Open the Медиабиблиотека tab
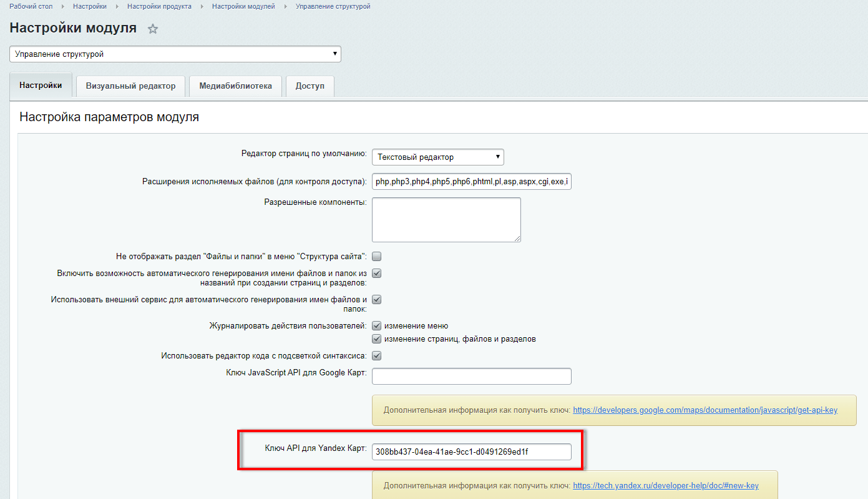The width and height of the screenshot is (868, 499). point(235,86)
